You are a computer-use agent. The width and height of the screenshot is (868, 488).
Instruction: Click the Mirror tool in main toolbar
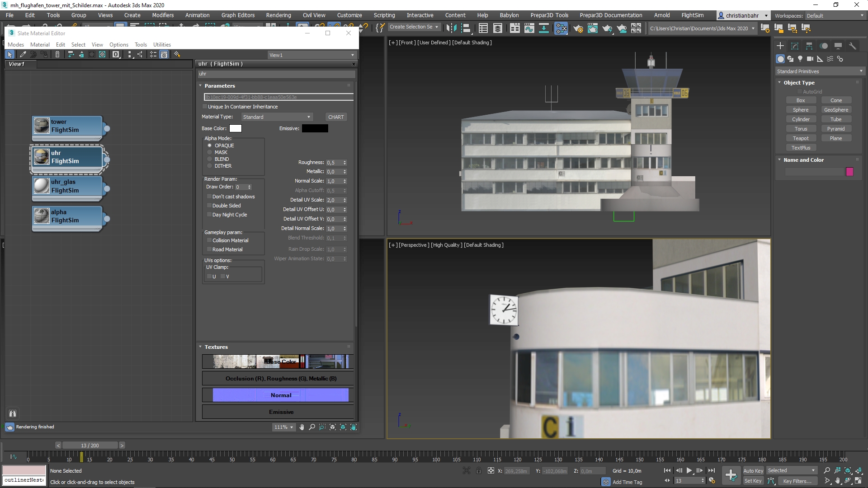point(452,28)
